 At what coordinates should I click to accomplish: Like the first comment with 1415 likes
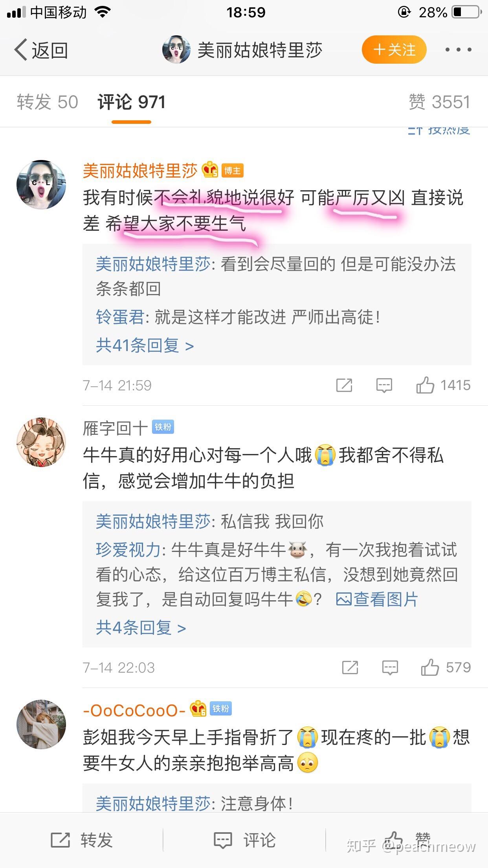(443, 385)
